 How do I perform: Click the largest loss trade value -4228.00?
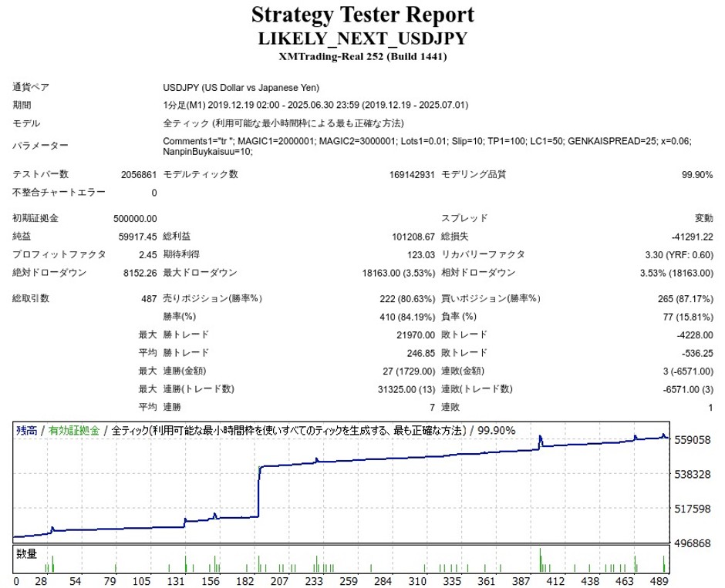pyautogui.click(x=695, y=335)
